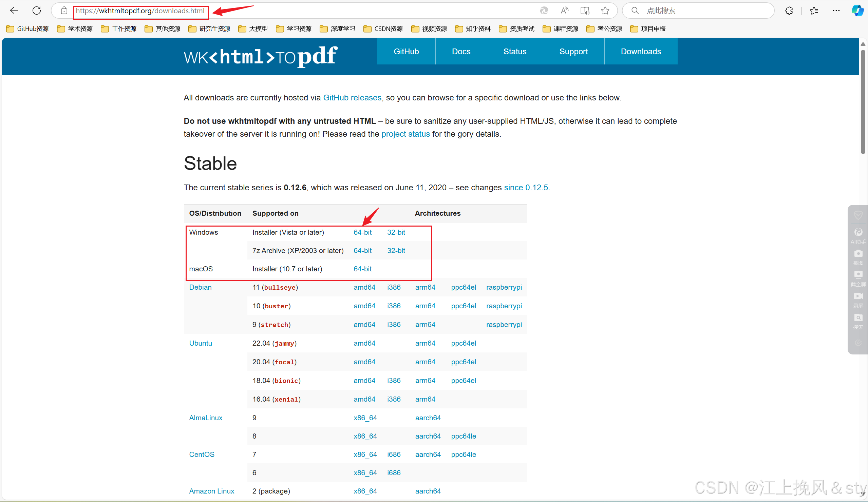Screen dimensions: 868x502
Task: Click the swirl icon in the address bar
Action: 544,11
